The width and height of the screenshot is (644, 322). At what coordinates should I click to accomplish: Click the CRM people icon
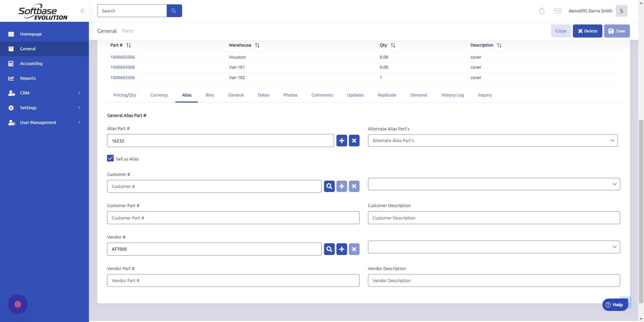(11, 93)
